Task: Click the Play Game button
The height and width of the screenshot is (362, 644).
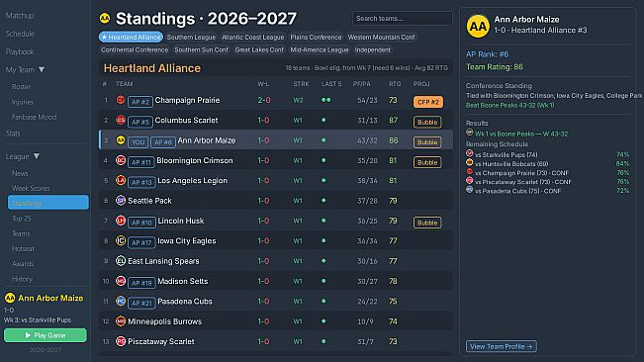Action: pyautogui.click(x=46, y=335)
